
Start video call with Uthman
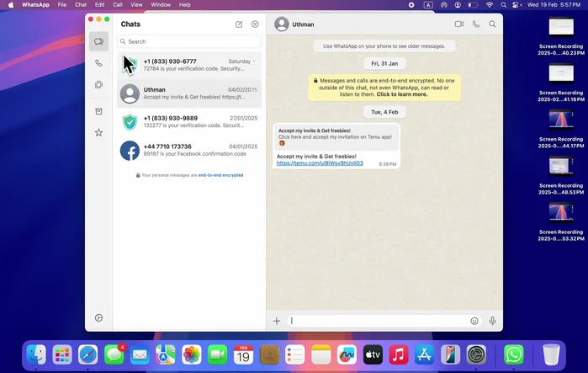click(x=459, y=24)
